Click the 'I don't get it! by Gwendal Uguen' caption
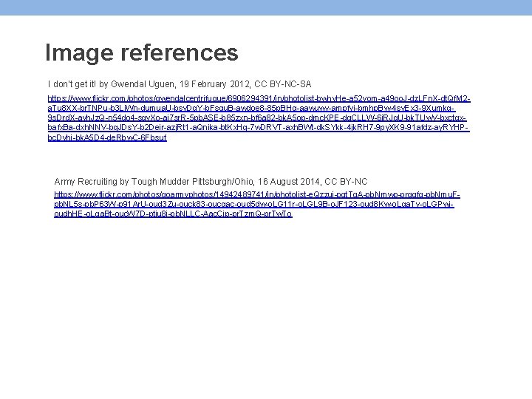Viewport: 532px width, 399px height. click(180, 83)
